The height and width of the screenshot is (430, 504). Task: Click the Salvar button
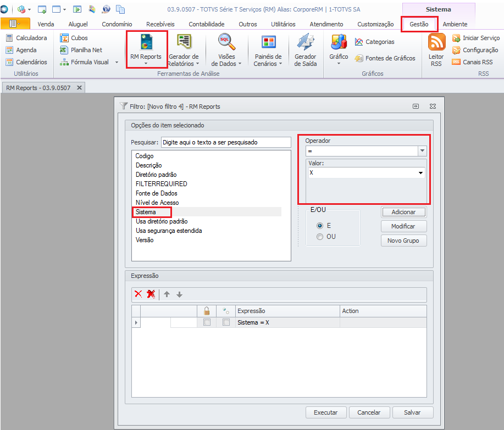coord(412,412)
